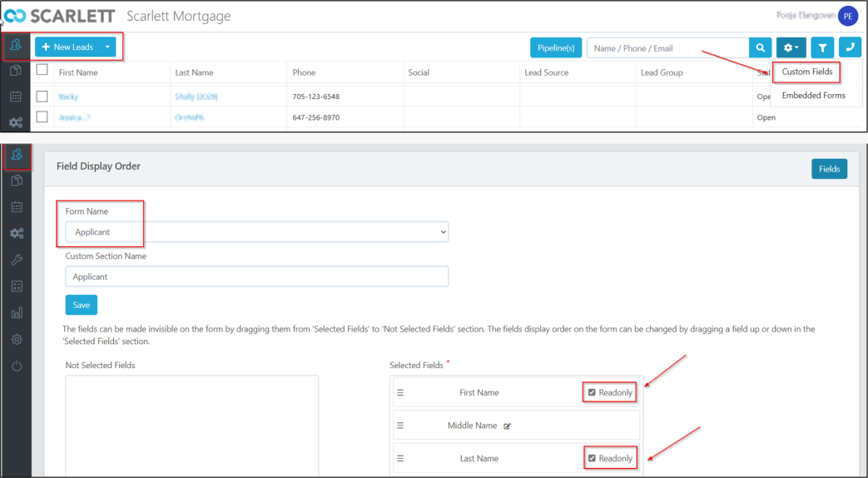This screenshot has height=478, width=868.
Task: Click the edit icon beside Middle Name
Action: coord(508,426)
